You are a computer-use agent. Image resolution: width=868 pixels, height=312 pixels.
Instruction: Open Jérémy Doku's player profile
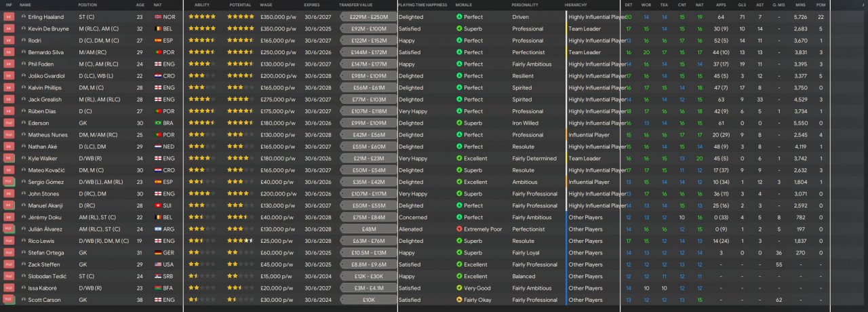click(43, 217)
